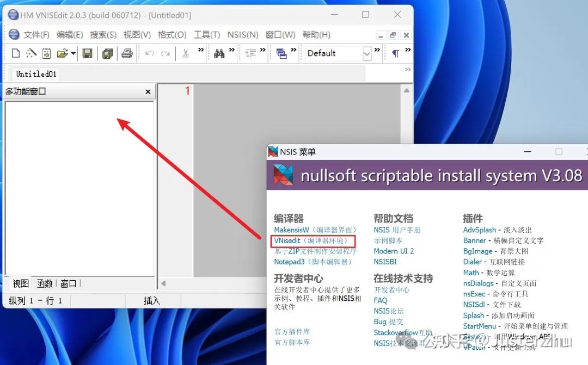Click the 插入 status bar mode
This screenshot has width=588, height=365.
(152, 301)
